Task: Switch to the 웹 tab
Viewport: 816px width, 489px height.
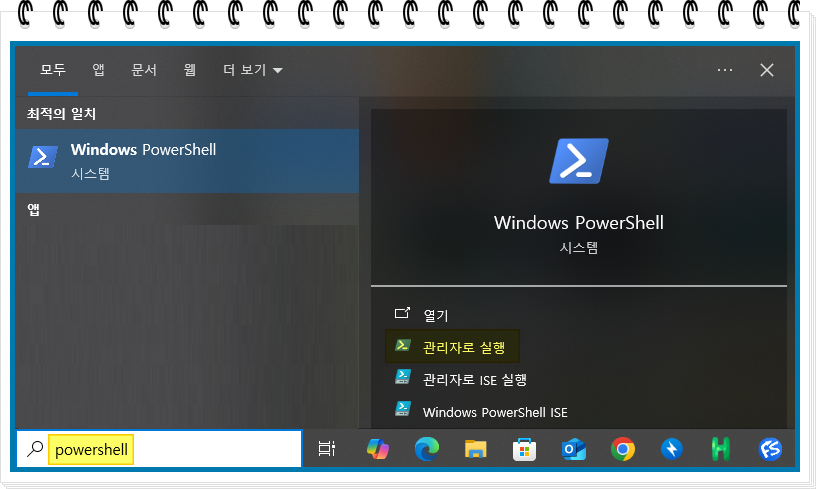Action: pos(190,70)
